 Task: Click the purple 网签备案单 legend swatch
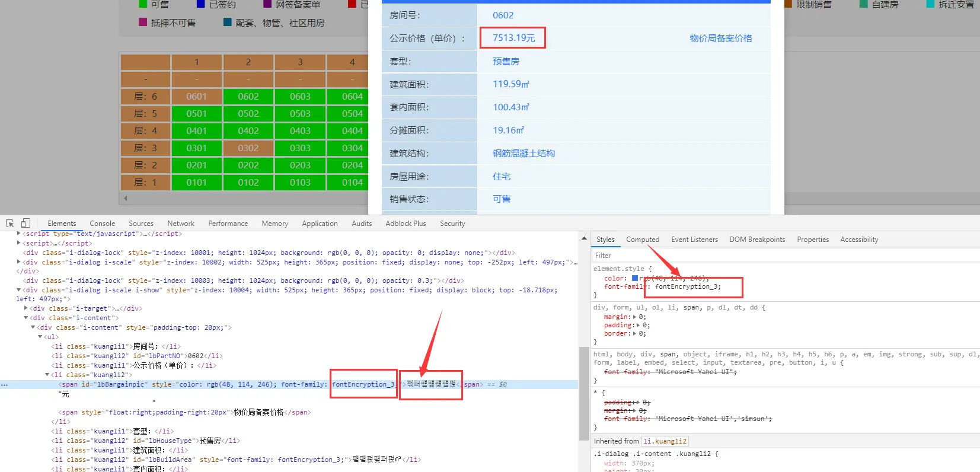tap(267, 4)
